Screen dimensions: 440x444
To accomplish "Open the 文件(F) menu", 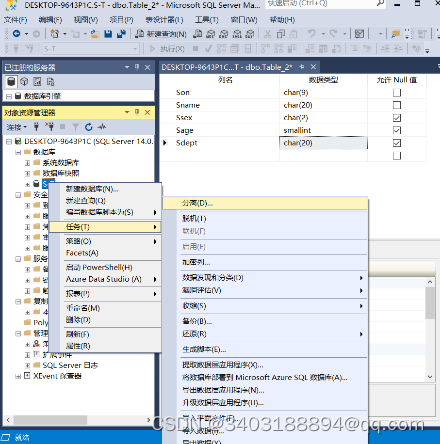I will (x=15, y=20).
